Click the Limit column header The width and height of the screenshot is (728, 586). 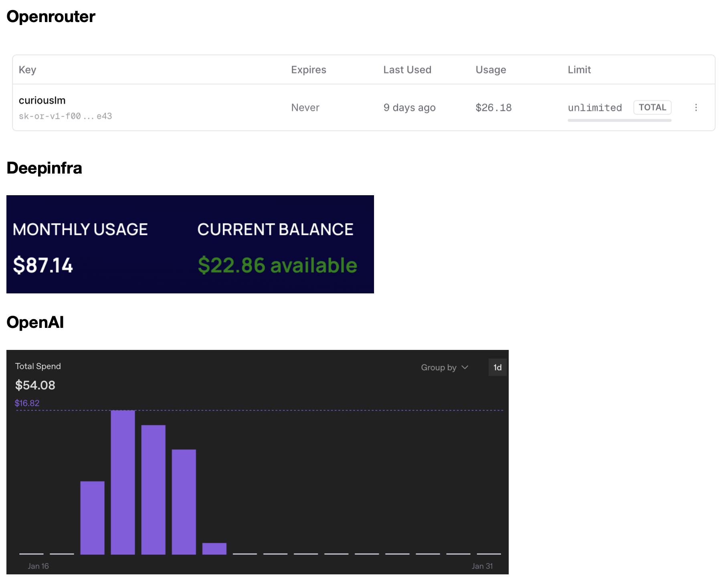579,70
